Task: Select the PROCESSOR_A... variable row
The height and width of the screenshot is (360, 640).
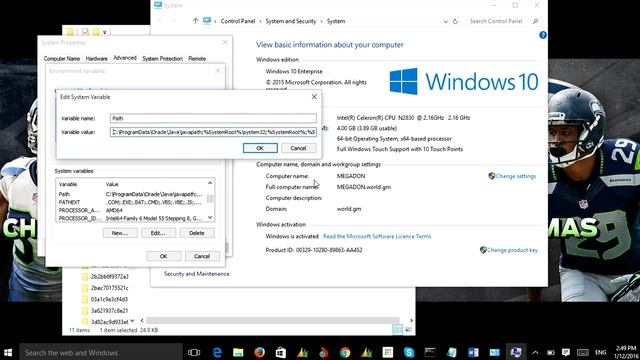Action: pos(131,211)
